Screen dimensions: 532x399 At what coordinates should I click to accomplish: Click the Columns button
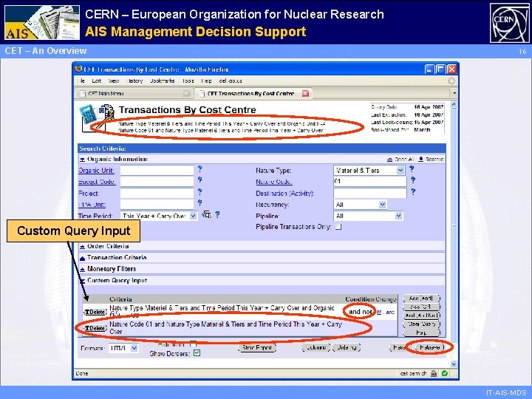click(x=316, y=348)
